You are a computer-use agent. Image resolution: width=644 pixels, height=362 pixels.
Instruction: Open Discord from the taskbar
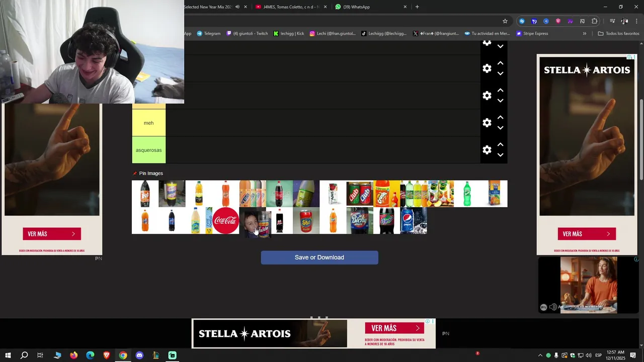[x=139, y=355]
